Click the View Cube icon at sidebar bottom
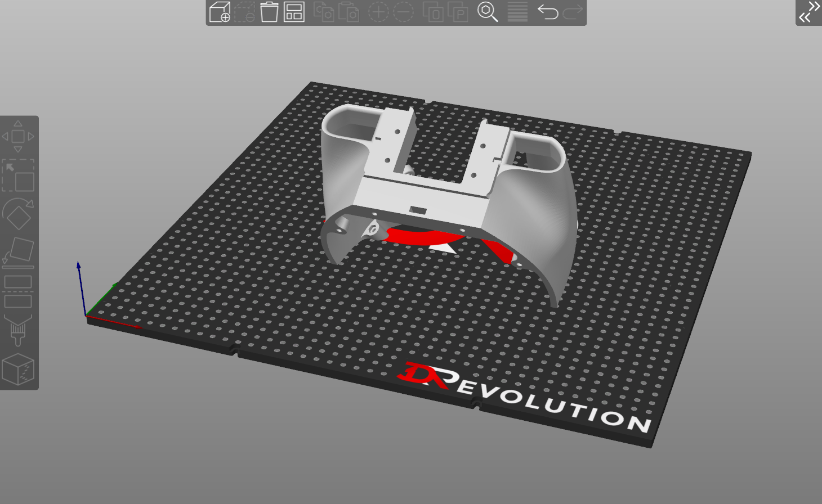 tap(19, 368)
